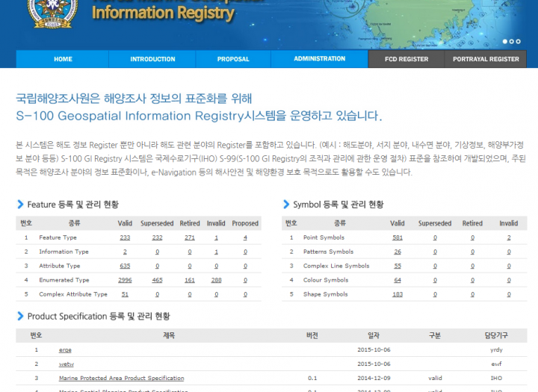This screenshot has height=392, width=538.
Task: Click chevron icon beside Product Specification heading
Action: point(19,317)
